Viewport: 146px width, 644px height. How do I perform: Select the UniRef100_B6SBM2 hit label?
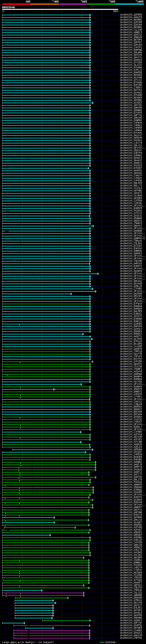click(x=131, y=20)
